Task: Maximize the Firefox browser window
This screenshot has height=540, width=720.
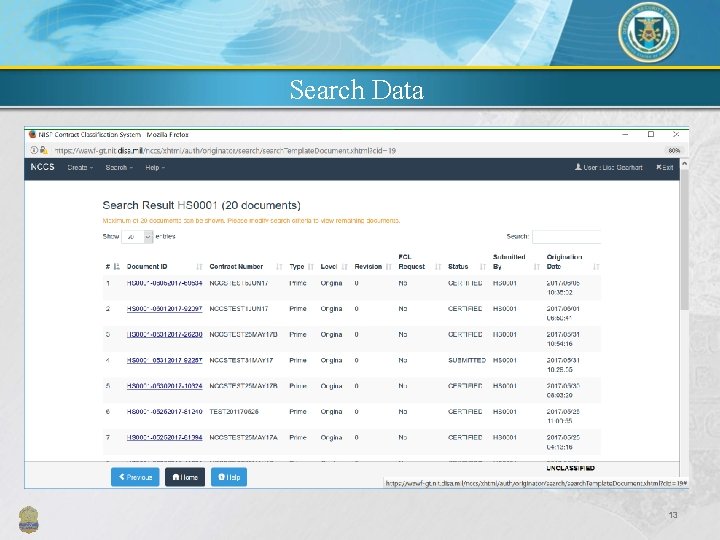Action: point(651,134)
